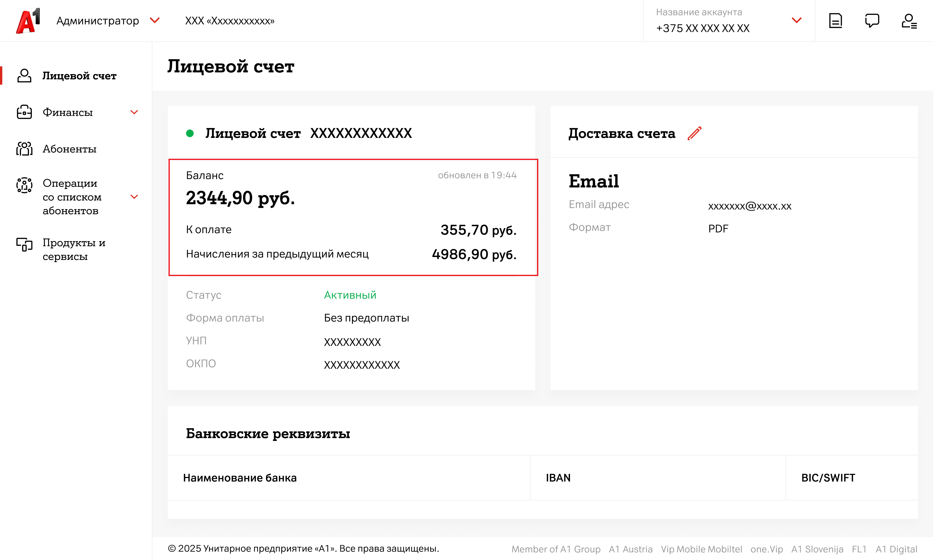Open the documents icon in header
This screenshot has height=560, width=934.
[835, 21]
